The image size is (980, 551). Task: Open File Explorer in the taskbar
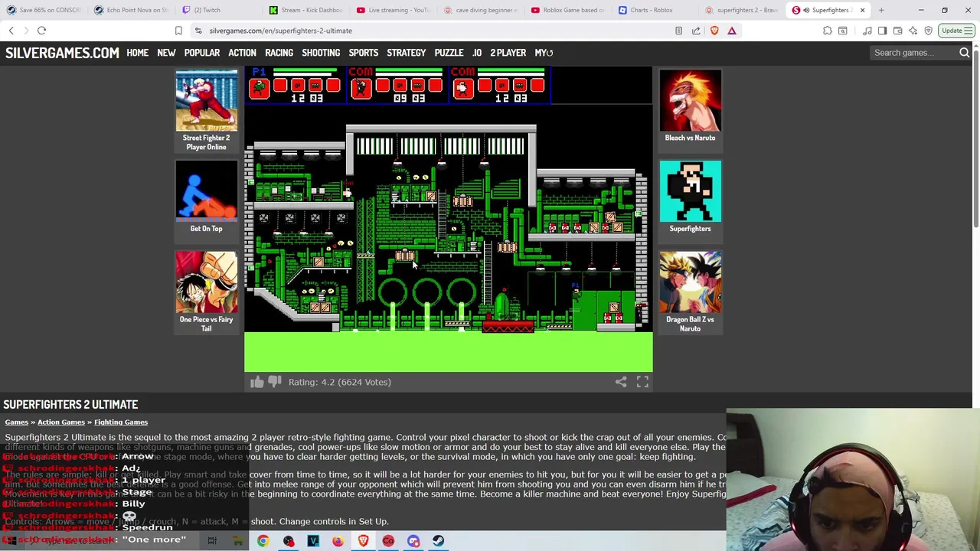click(x=238, y=541)
